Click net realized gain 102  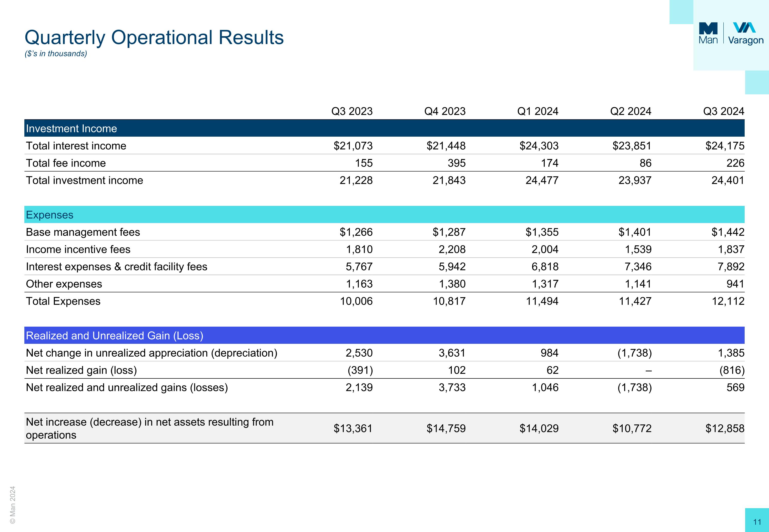point(457,370)
